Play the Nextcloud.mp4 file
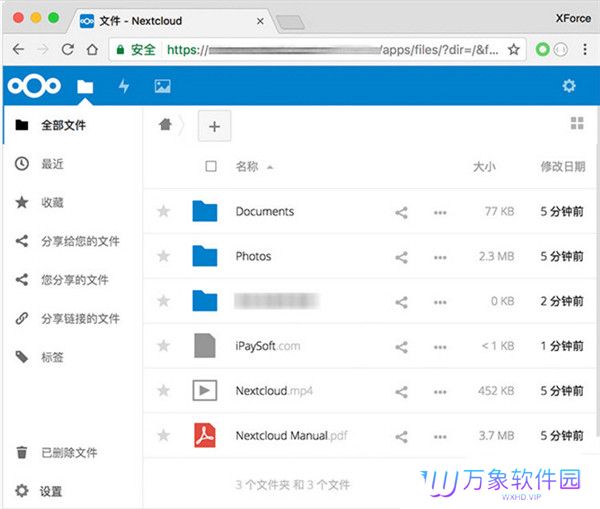 (274, 391)
